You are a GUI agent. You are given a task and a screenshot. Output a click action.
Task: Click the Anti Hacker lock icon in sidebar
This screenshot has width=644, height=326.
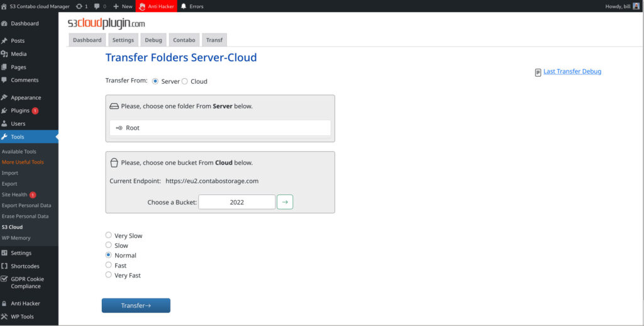4,303
